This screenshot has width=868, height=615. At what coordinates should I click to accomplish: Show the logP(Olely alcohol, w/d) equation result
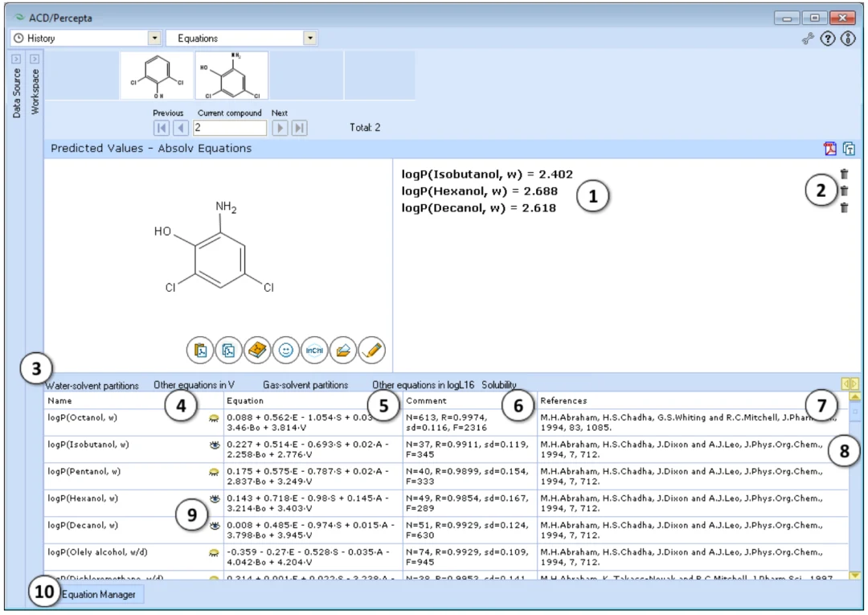pyautogui.click(x=214, y=553)
